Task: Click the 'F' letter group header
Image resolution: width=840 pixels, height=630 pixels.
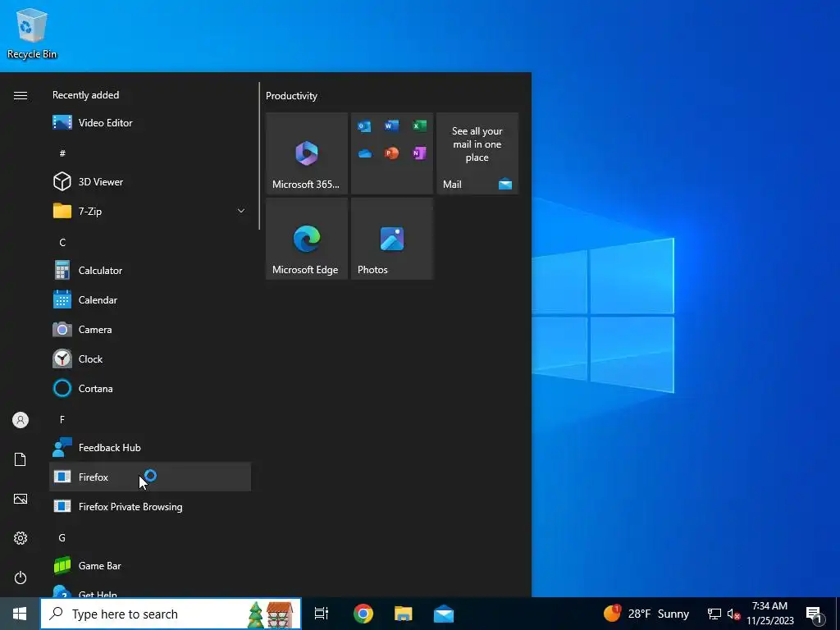Action: pyautogui.click(x=62, y=419)
